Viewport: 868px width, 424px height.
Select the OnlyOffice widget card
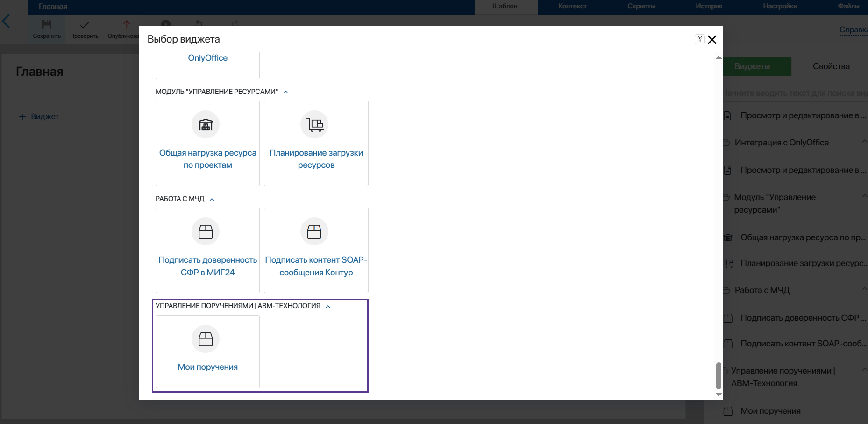tap(207, 65)
